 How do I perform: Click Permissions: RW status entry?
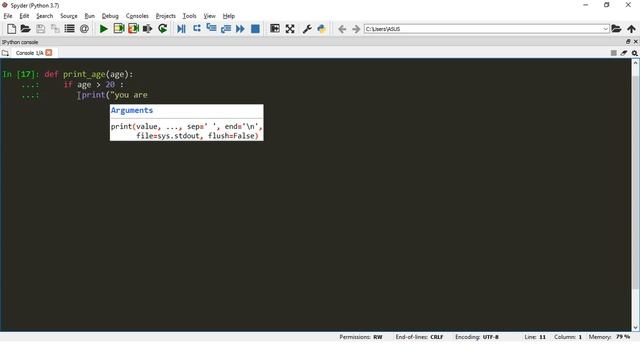(361, 337)
